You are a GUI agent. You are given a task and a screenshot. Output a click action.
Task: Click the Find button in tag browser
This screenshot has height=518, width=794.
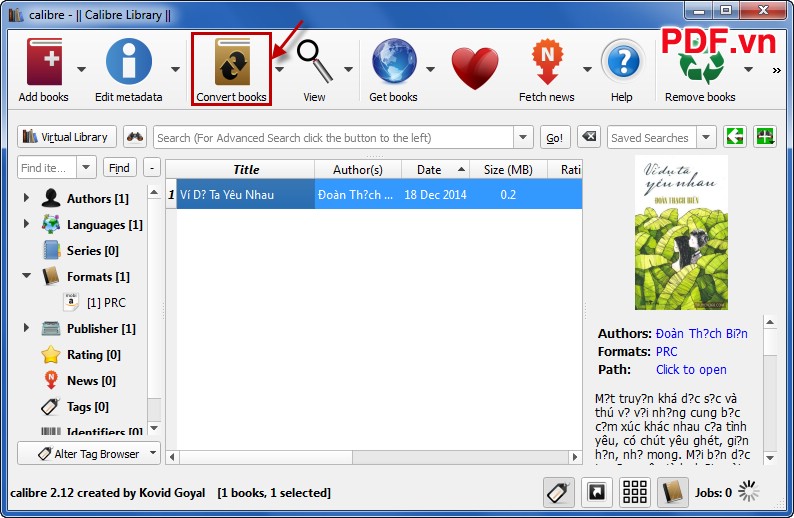pos(120,168)
